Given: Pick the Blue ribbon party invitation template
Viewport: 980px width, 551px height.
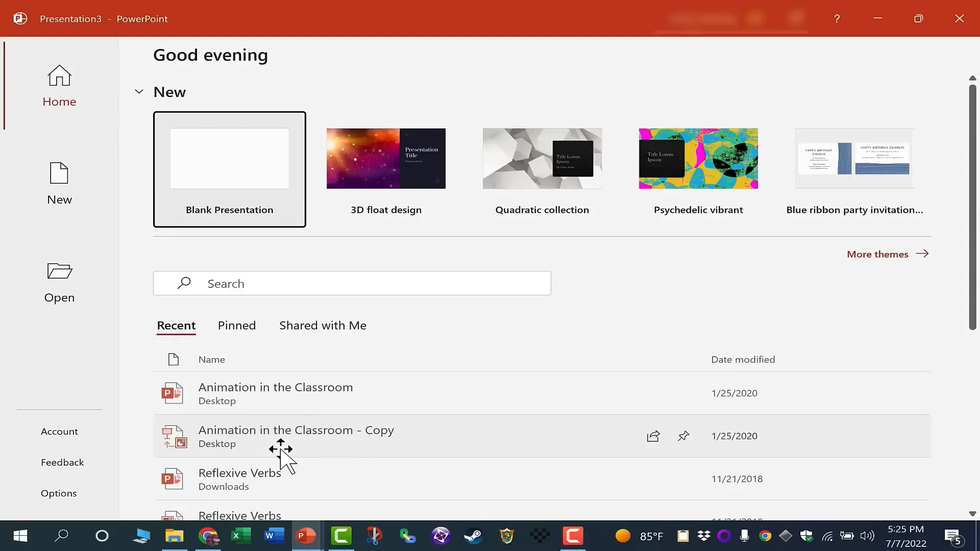Looking at the screenshot, I should (854, 169).
